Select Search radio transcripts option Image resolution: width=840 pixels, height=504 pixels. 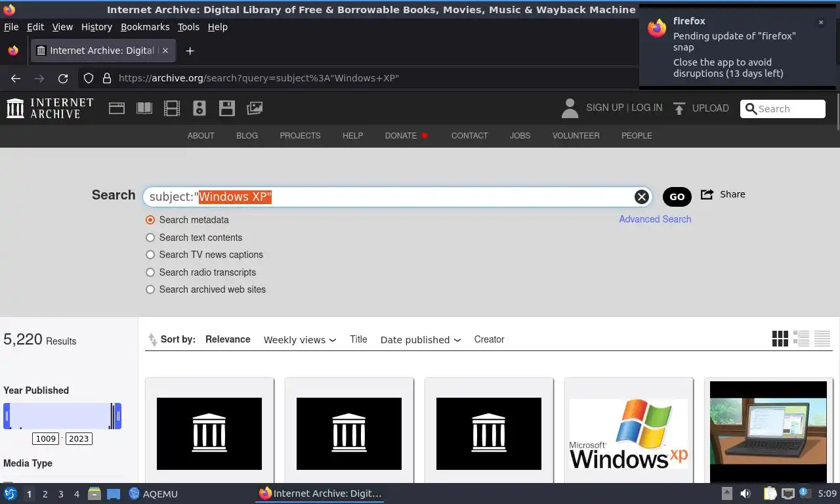pyautogui.click(x=150, y=272)
